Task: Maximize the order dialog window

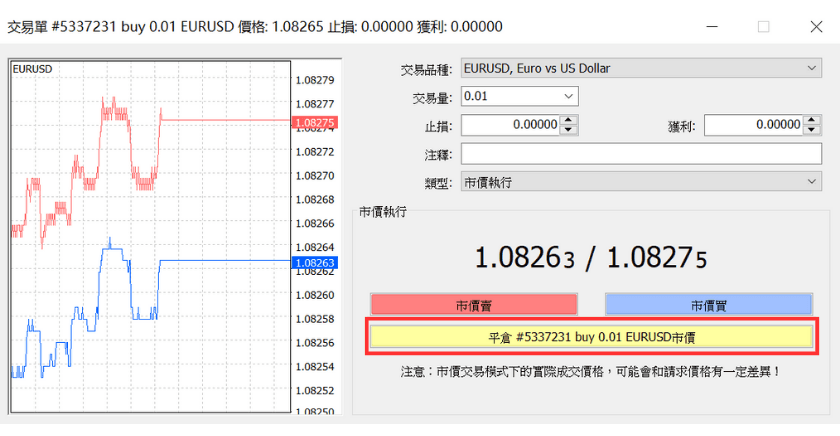Action: point(764,26)
